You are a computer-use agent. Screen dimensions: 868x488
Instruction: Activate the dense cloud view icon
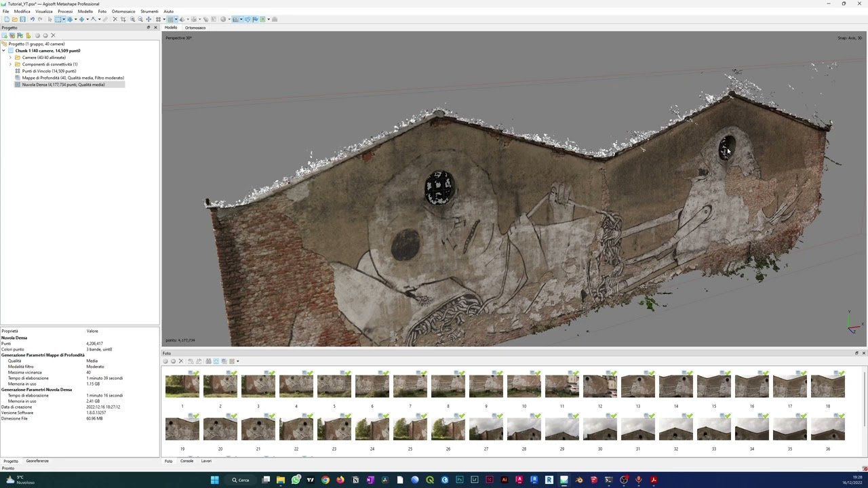click(x=171, y=19)
